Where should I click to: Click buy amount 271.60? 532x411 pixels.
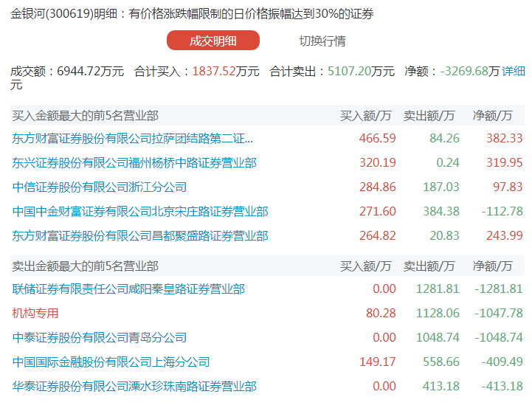point(377,212)
